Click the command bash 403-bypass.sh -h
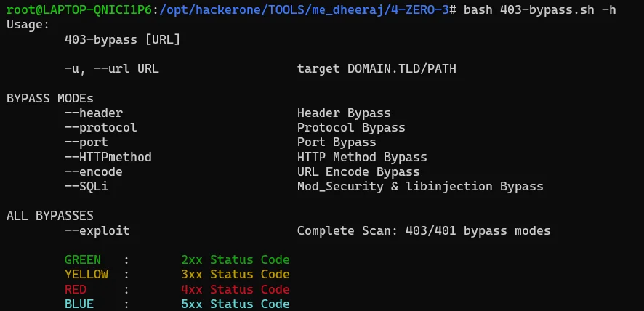The image size is (644, 311). coord(539,10)
